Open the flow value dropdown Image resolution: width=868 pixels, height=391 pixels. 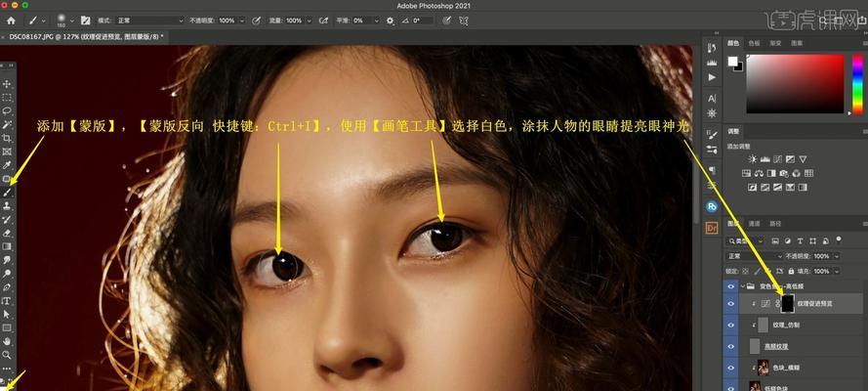tap(307, 21)
